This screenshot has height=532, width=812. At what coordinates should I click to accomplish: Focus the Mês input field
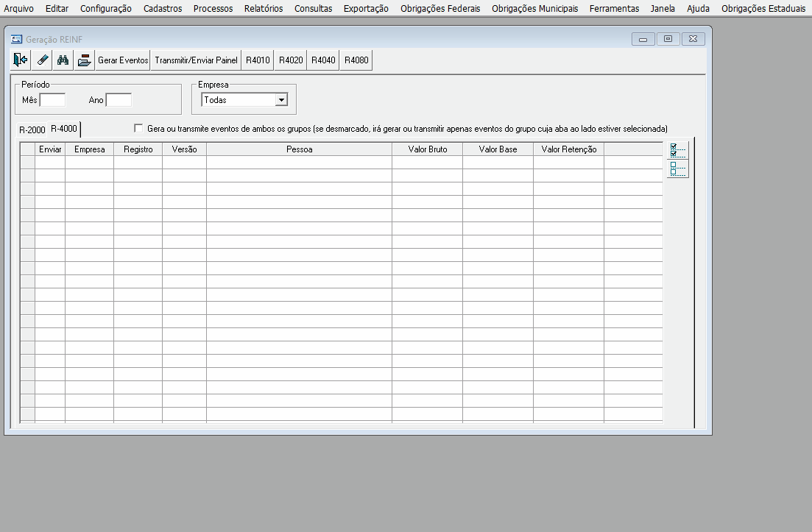(x=52, y=100)
